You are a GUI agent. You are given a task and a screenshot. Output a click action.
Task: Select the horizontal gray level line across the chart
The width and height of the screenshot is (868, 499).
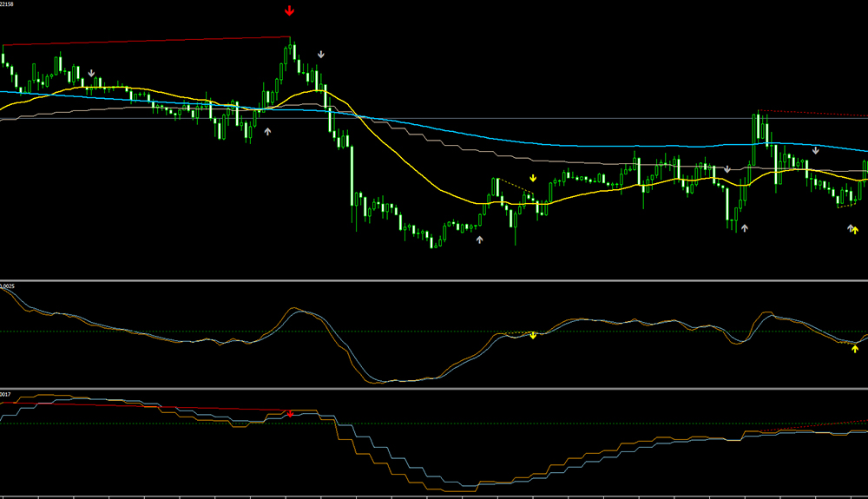[434, 118]
